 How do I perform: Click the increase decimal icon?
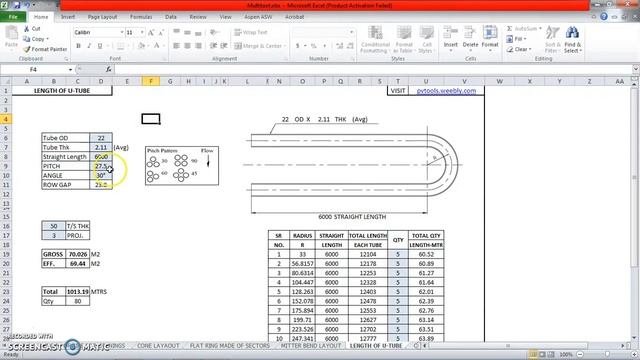(340, 46)
